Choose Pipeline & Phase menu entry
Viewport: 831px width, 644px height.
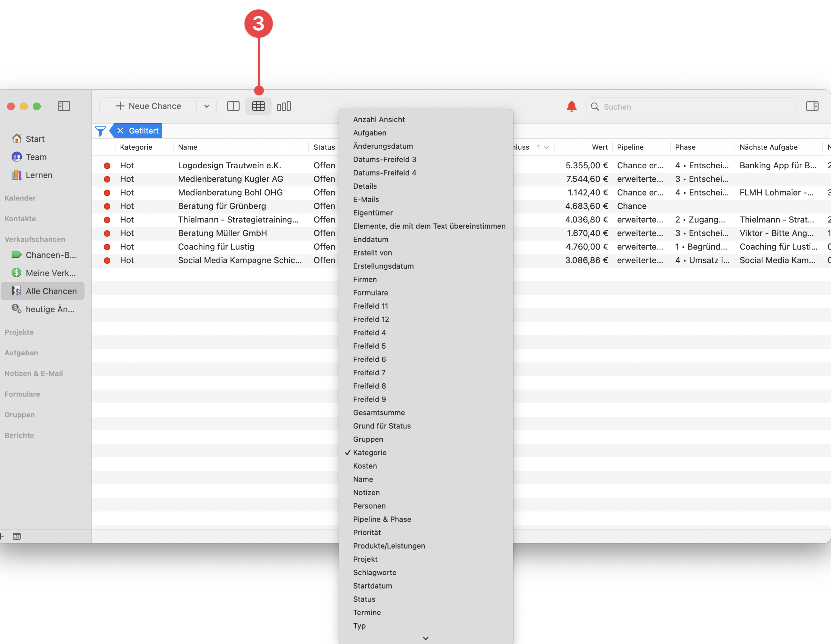pyautogui.click(x=426, y=519)
